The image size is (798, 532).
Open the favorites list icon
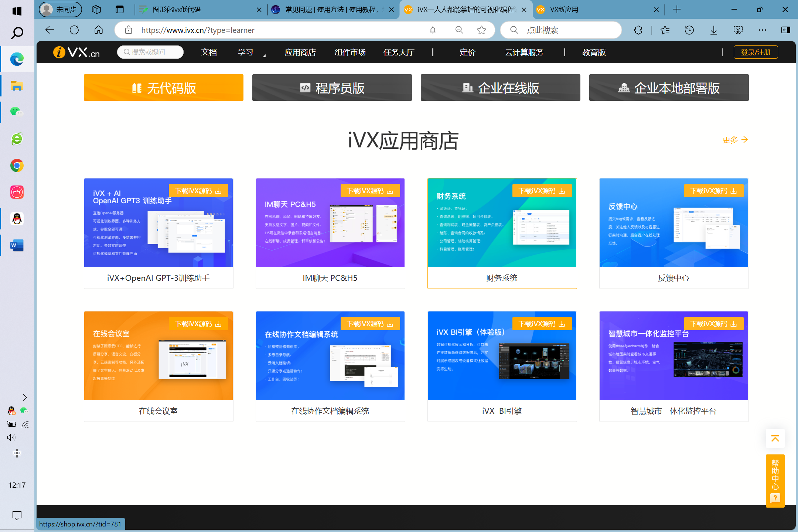[665, 30]
